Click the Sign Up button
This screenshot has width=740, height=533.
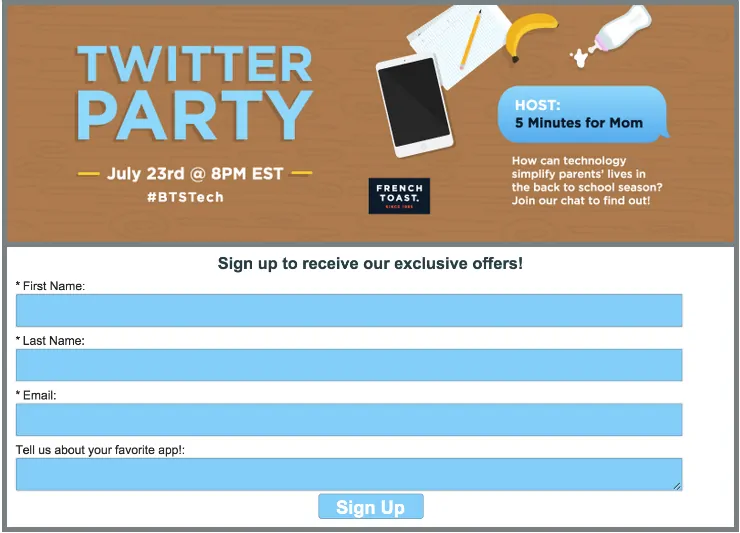(x=370, y=507)
